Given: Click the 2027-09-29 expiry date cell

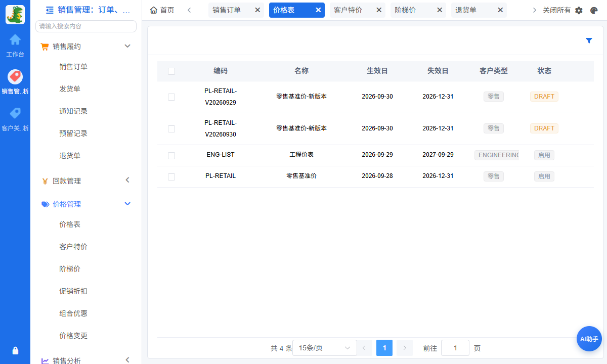Looking at the screenshot, I should 438,155.
